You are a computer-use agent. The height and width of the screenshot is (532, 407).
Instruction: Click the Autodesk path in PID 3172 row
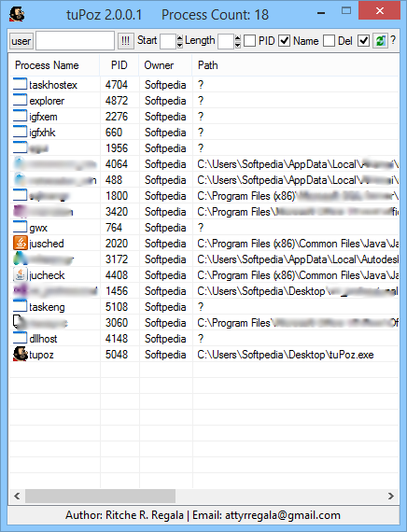(x=298, y=259)
